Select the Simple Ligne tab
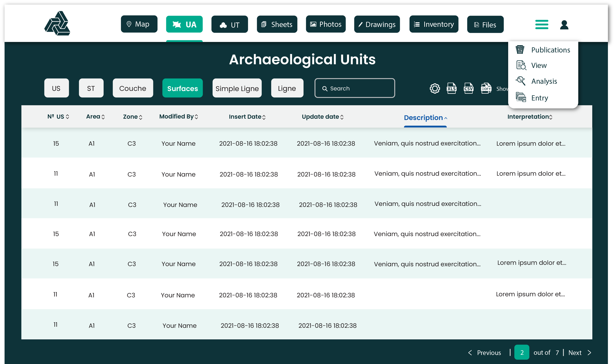Viewport: 615px width, 364px height. 237,88
